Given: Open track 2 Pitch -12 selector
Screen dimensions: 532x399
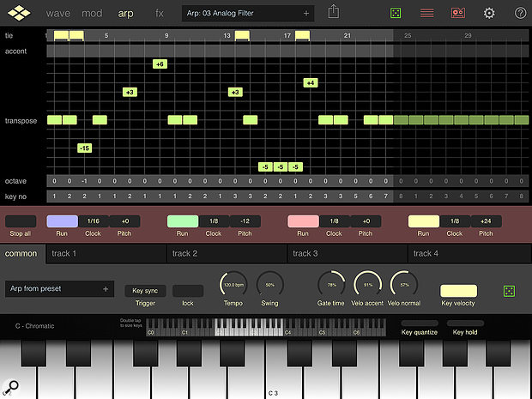Looking at the screenshot, I should [245, 221].
